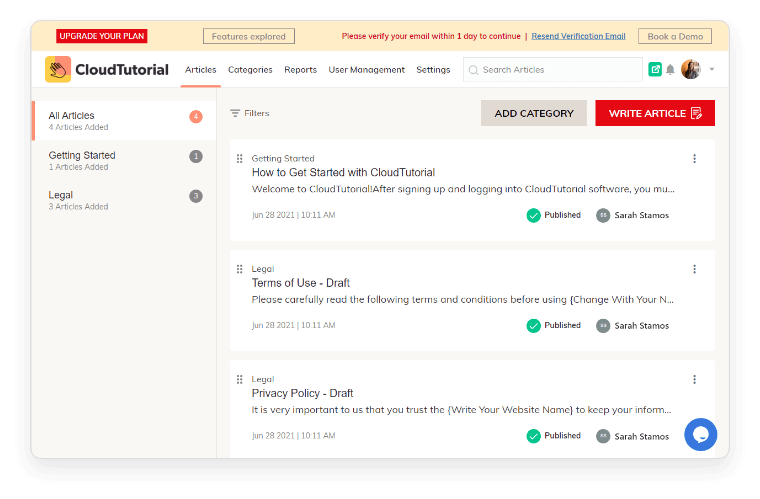Click Published status text on Terms of Use

(562, 326)
